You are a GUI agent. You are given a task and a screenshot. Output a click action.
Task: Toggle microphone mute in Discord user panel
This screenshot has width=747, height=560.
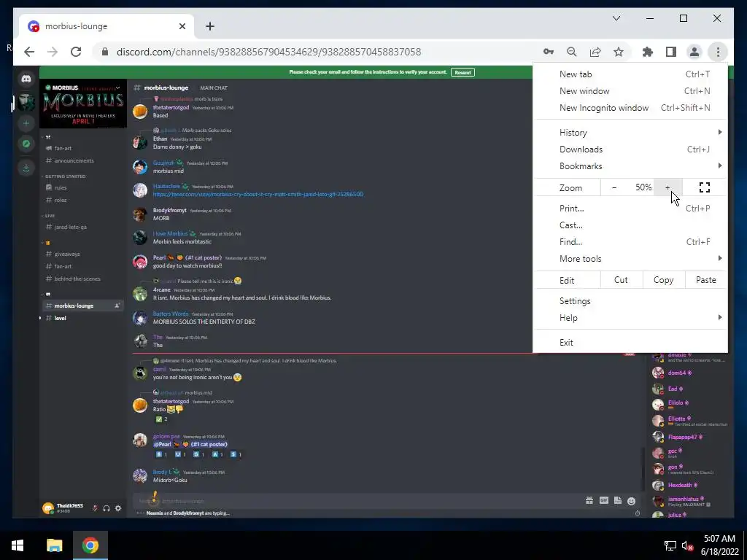(95, 508)
